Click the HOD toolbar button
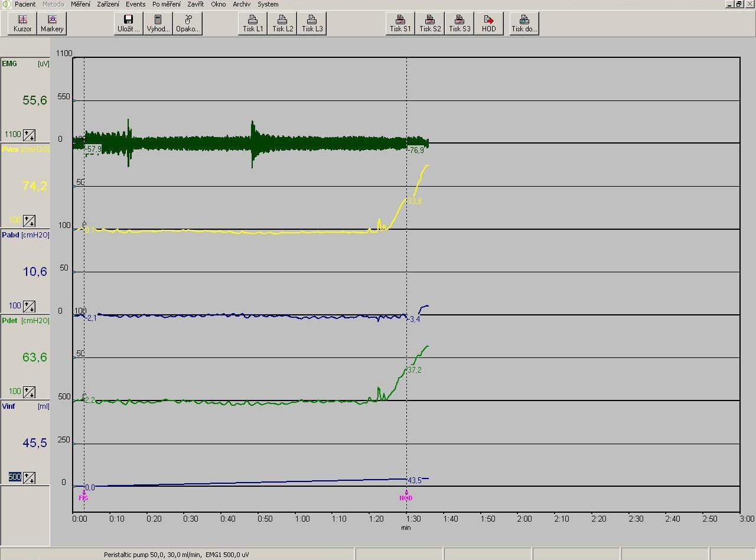 coord(489,24)
